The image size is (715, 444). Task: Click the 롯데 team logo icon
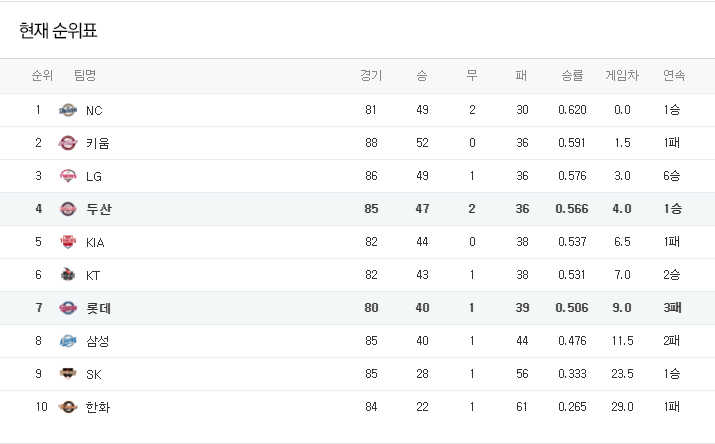68,308
